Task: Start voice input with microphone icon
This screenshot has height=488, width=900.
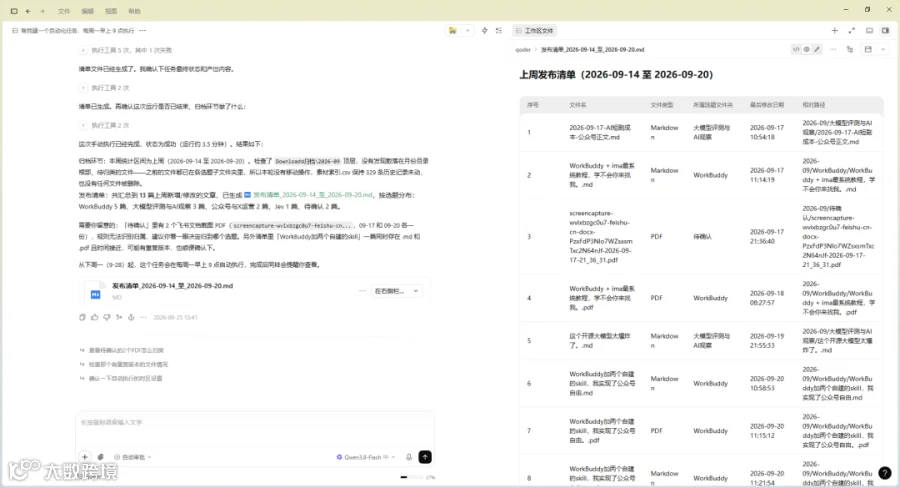Action: [x=409, y=457]
